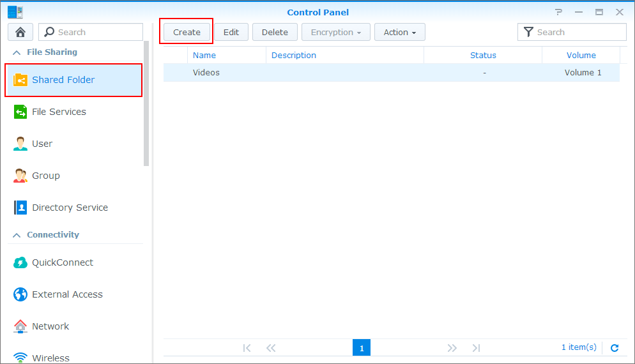635x364 pixels.
Task: Click the 1 item(s) count text
Action: point(579,347)
